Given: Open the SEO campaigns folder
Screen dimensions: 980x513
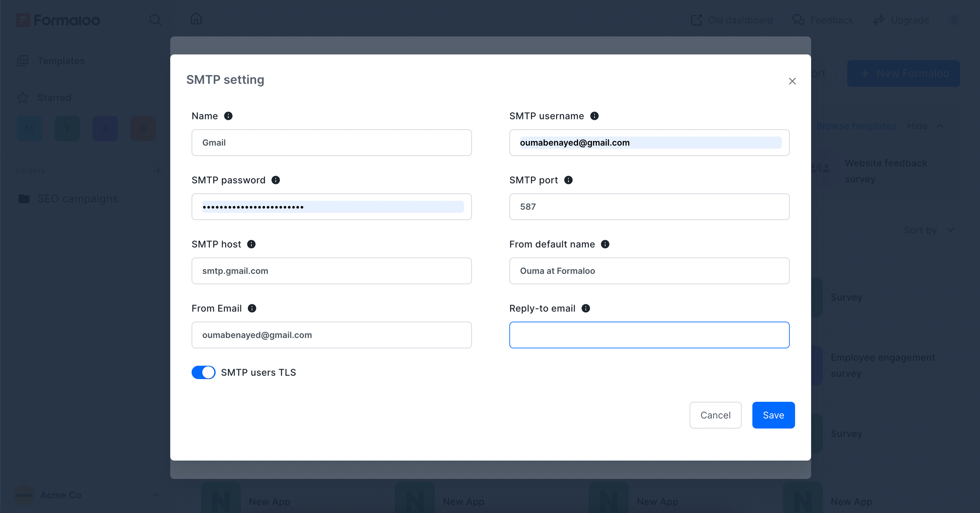Looking at the screenshot, I should pos(68,199).
